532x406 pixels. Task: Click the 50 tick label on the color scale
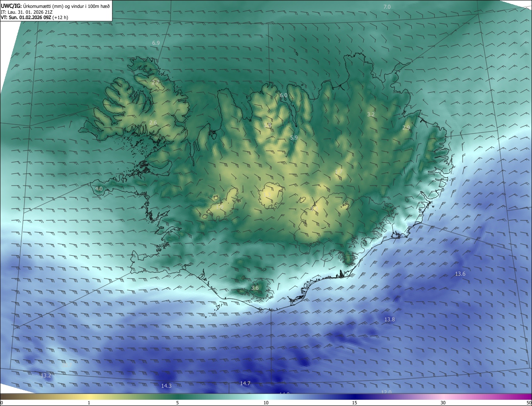pyautogui.click(x=529, y=403)
